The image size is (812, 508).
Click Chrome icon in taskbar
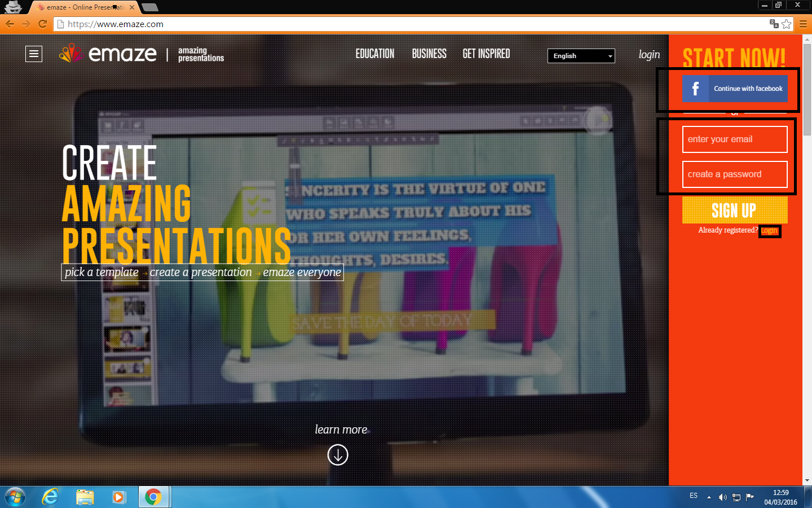click(153, 497)
